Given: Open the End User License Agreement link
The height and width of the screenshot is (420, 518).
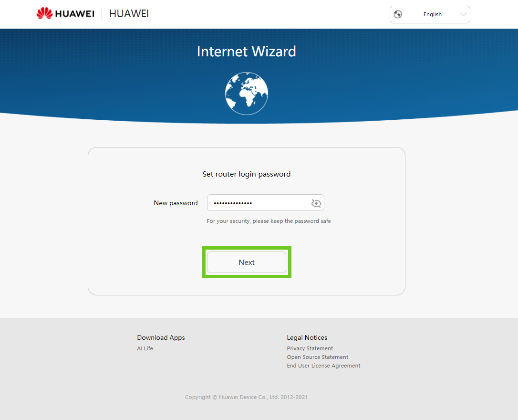Looking at the screenshot, I should tap(323, 366).
